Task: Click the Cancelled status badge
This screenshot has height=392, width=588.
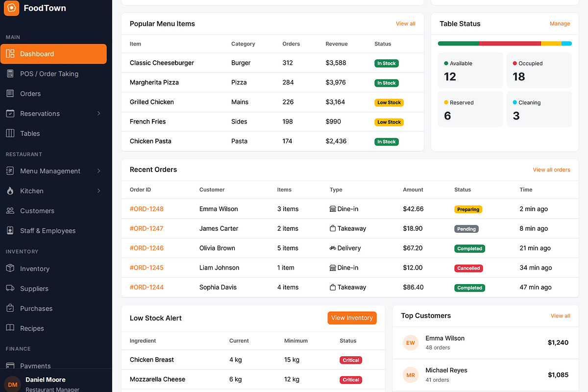Action: point(468,268)
